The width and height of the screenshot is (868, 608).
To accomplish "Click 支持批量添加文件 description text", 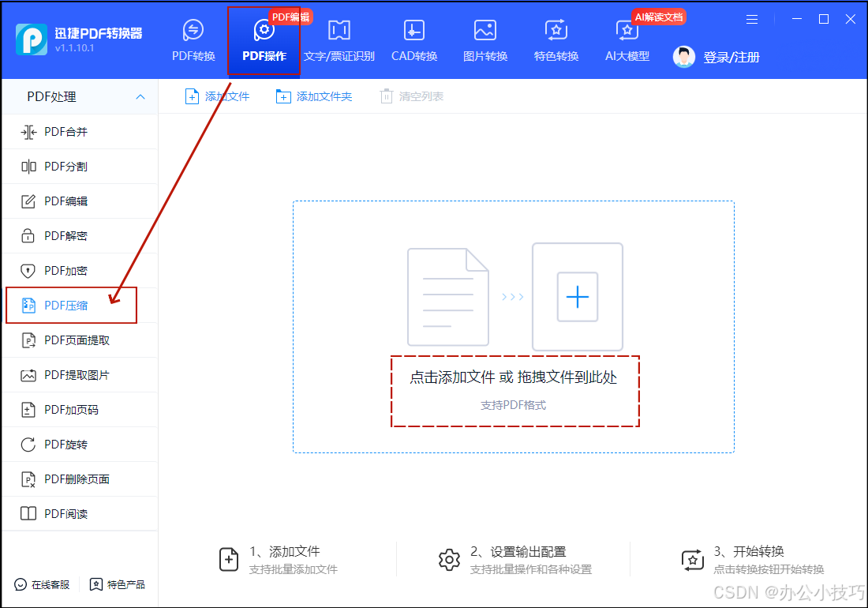I will point(294,569).
